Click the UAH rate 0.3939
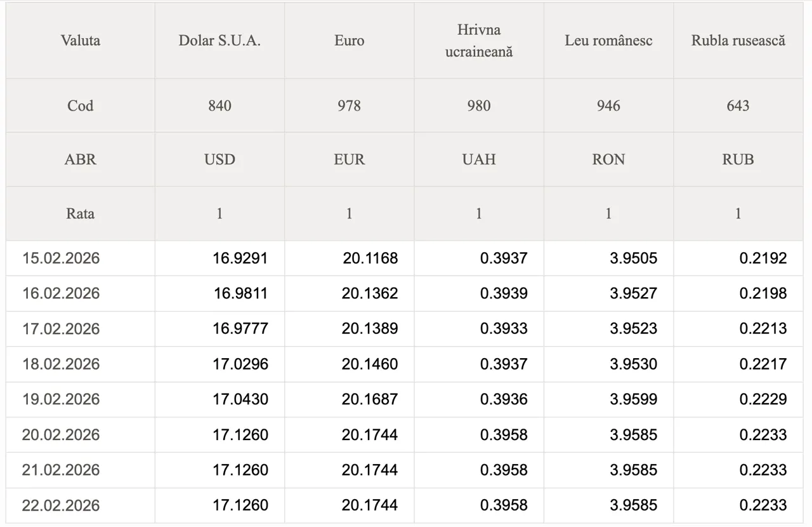Image resolution: width=812 pixels, height=527 pixels. coord(504,293)
